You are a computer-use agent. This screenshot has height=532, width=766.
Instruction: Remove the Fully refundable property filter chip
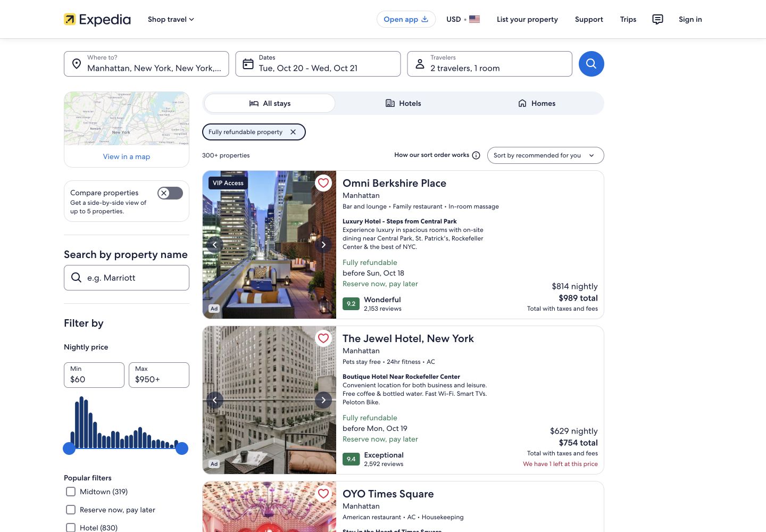(293, 132)
